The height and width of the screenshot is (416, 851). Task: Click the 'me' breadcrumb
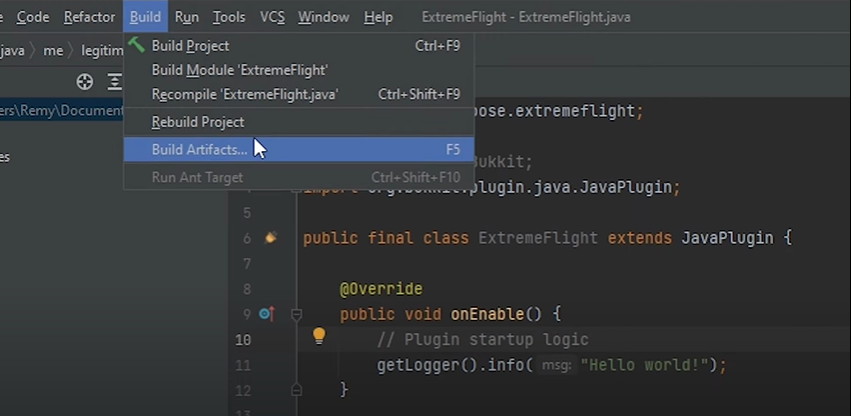click(x=53, y=51)
